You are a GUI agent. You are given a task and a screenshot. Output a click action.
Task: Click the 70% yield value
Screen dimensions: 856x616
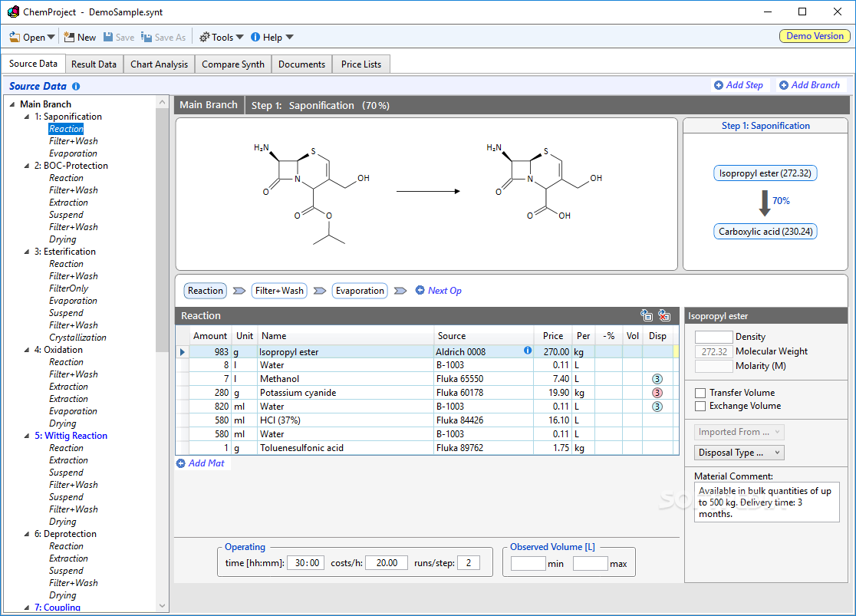[781, 201]
